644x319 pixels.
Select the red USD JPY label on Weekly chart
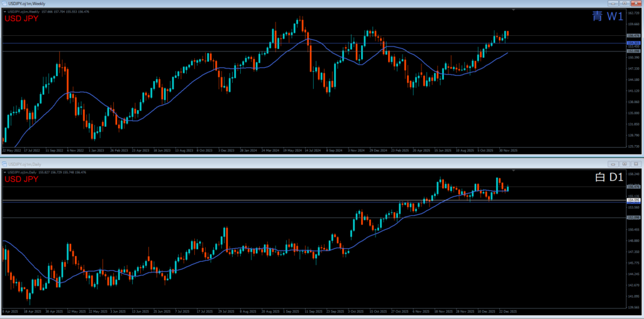pyautogui.click(x=21, y=19)
